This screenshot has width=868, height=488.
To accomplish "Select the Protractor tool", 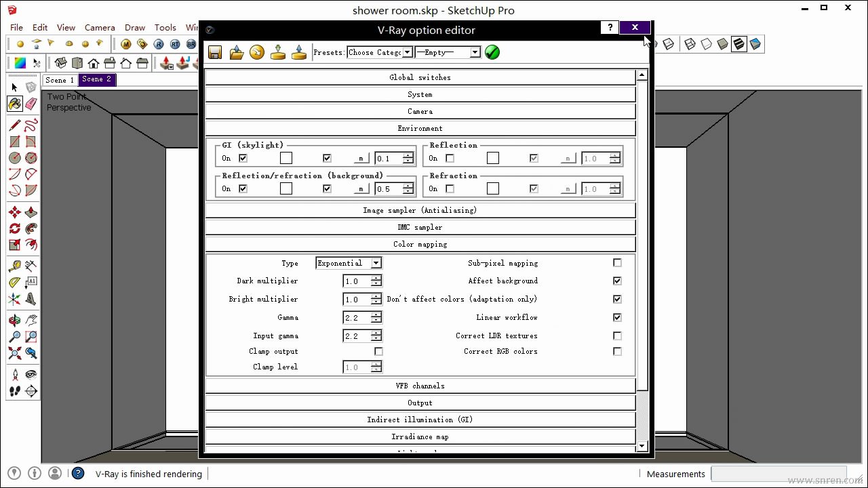I will 14,282.
